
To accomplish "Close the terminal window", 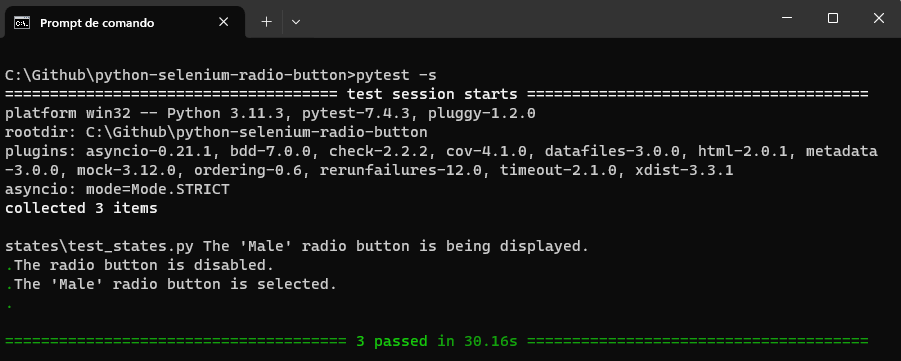I will tap(878, 18).
